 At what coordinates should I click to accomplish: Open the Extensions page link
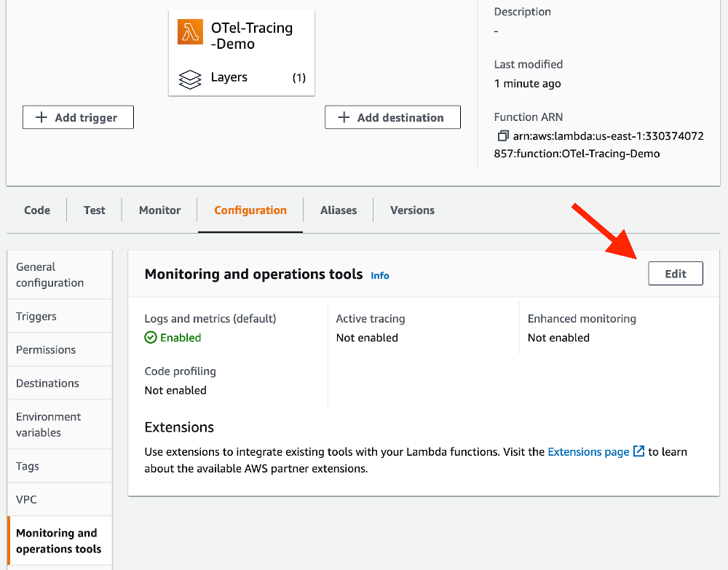(588, 451)
